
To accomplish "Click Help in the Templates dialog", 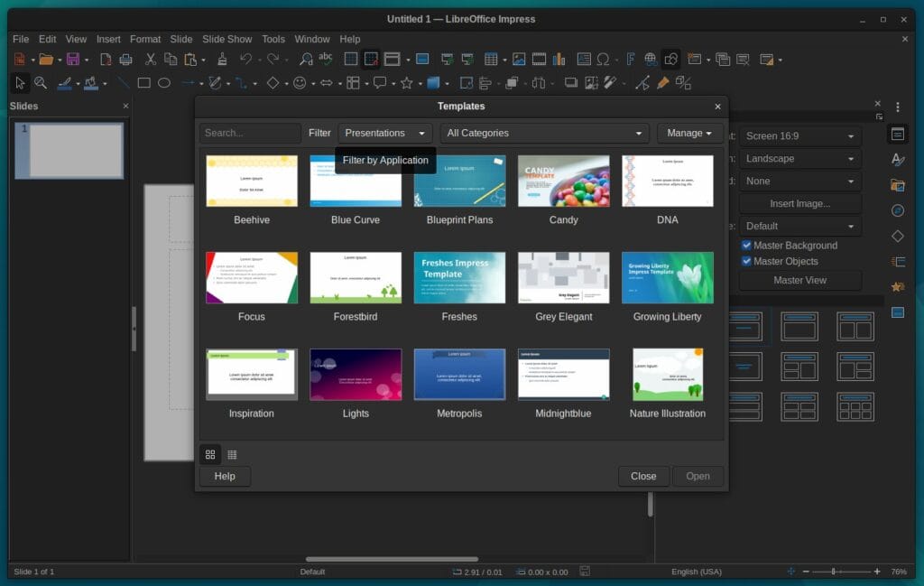I will pos(224,476).
